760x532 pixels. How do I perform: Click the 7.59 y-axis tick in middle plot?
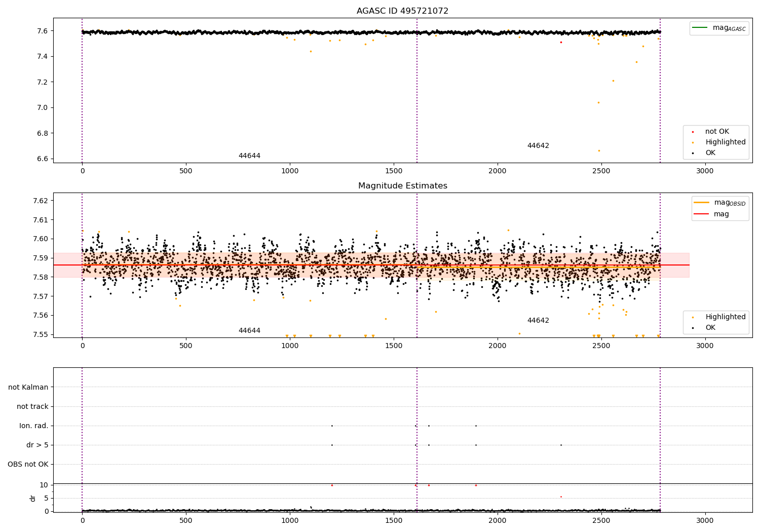[x=40, y=258]
